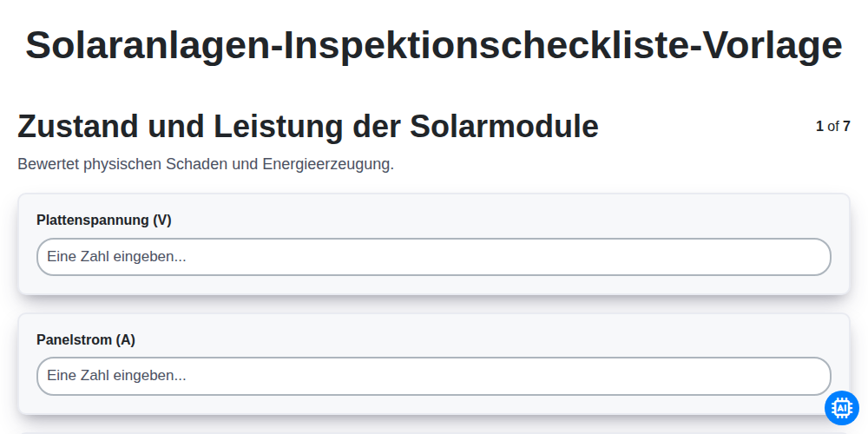
Task: Select the Panelstrom (A) label
Action: [86, 339]
